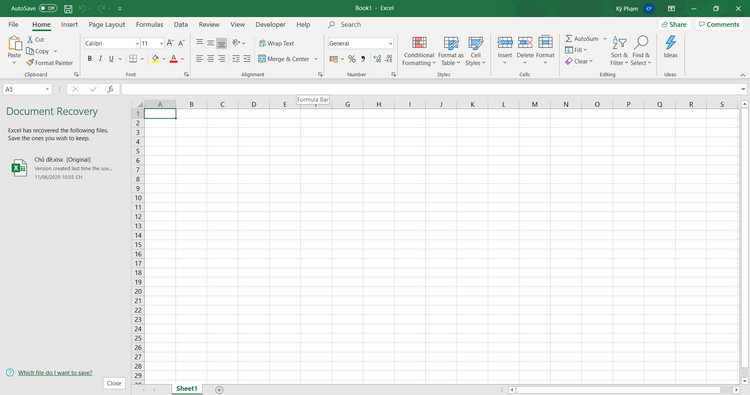The image size is (750, 395).
Task: Switch to the Insert tab
Action: coord(69,24)
